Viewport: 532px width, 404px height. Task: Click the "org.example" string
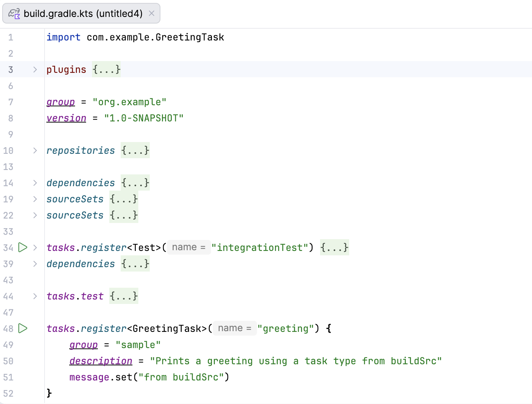point(130,102)
